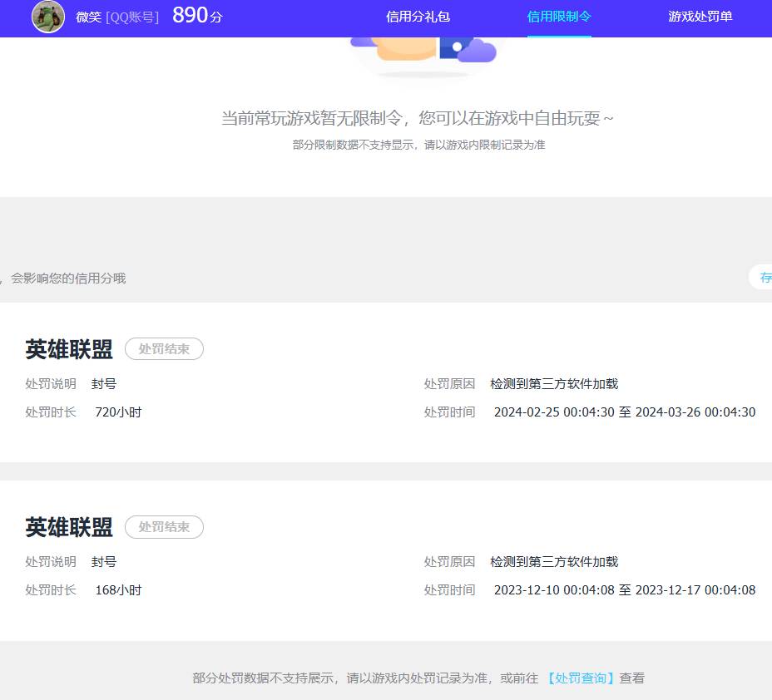
Task: Click the 168小时 penalty duration
Action: tap(118, 590)
